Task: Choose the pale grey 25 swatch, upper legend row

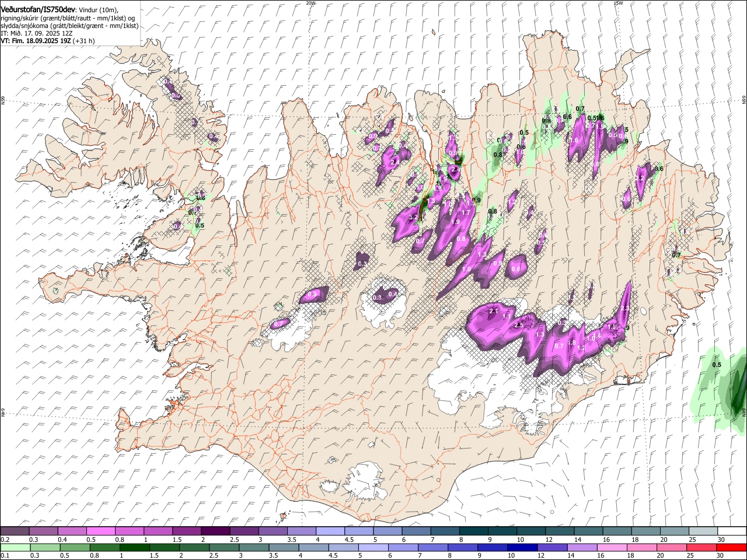Action: pos(703,531)
